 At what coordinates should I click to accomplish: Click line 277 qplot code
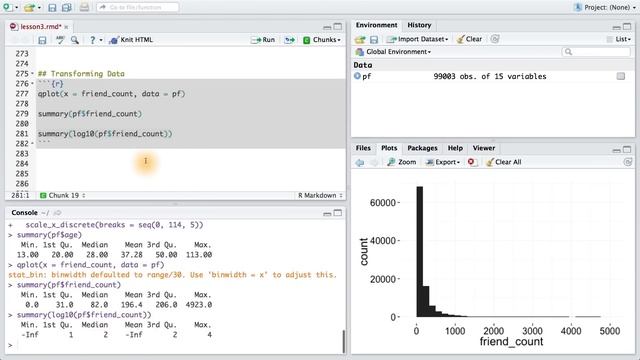pos(111,93)
